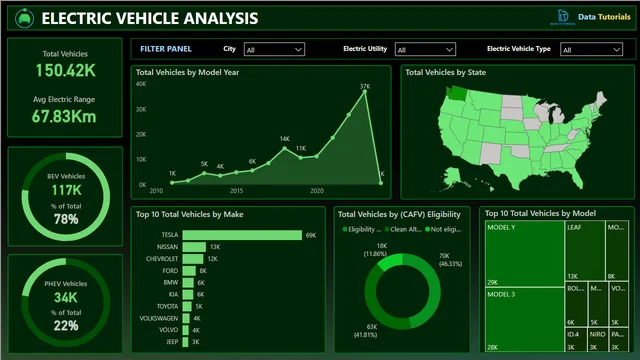Click the NIRO treemap tile

click(x=598, y=340)
